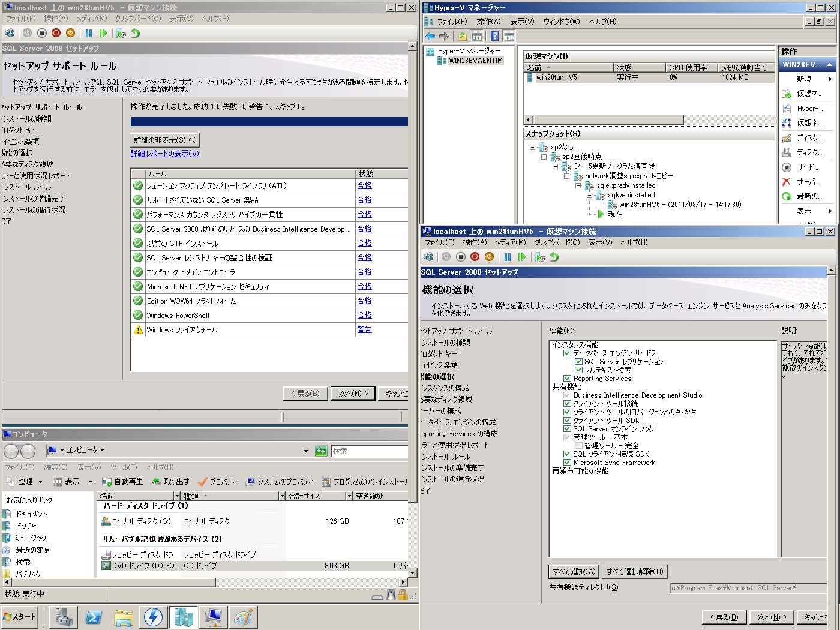Open help via the question mark icon

click(x=494, y=36)
